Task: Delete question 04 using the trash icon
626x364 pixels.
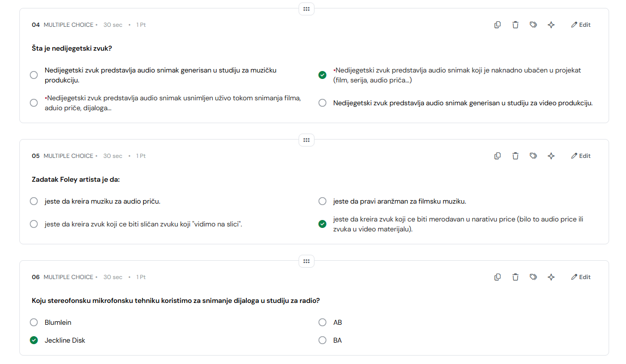Action: click(x=515, y=25)
